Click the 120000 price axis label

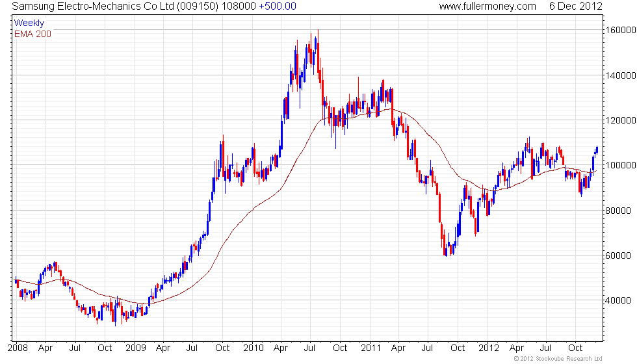coord(620,120)
